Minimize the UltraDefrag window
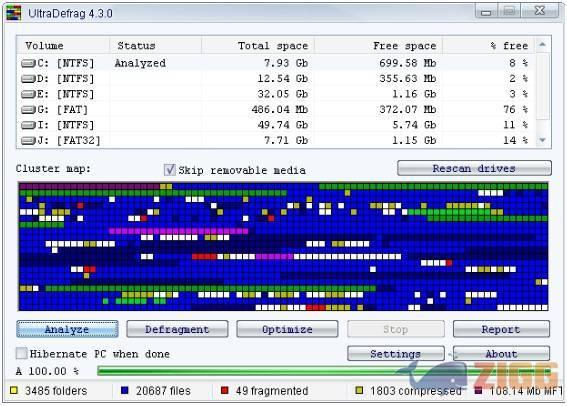 [486, 12]
